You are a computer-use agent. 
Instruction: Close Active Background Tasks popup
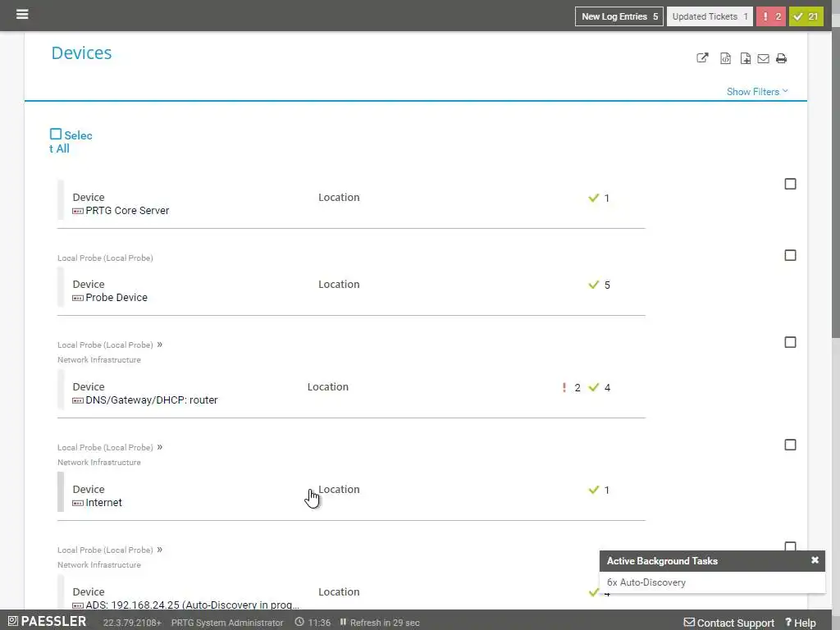815,559
